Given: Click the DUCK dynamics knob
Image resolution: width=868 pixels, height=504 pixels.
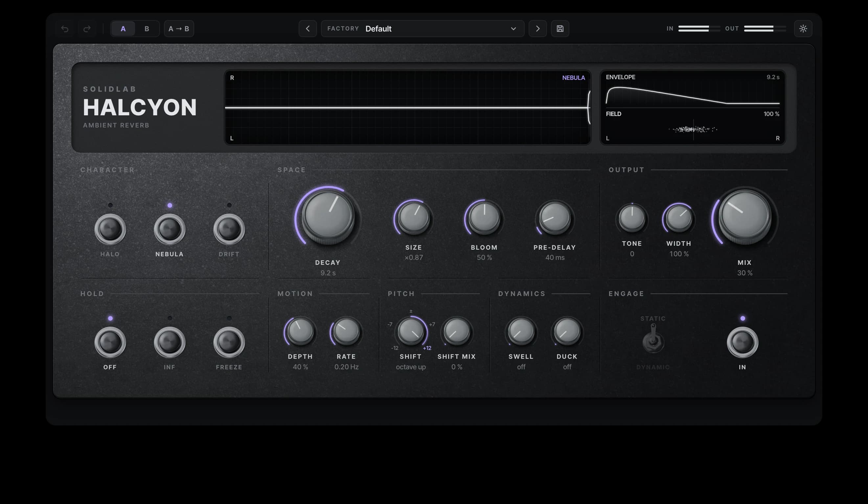Looking at the screenshot, I should [x=567, y=332].
